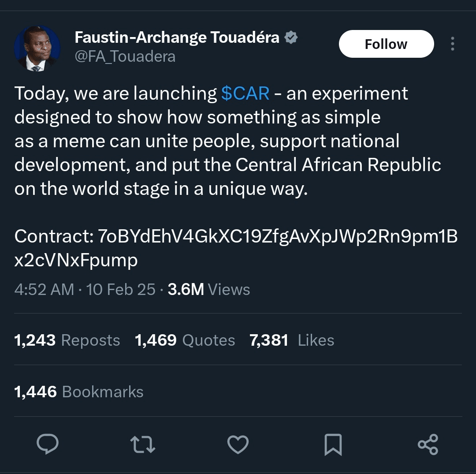Click the reply speech bubble icon

[x=48, y=444]
